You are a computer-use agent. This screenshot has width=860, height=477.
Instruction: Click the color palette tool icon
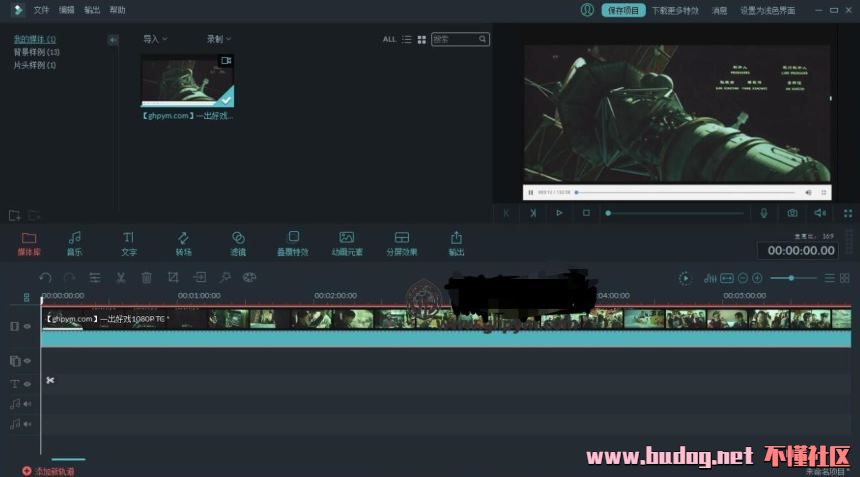click(249, 277)
